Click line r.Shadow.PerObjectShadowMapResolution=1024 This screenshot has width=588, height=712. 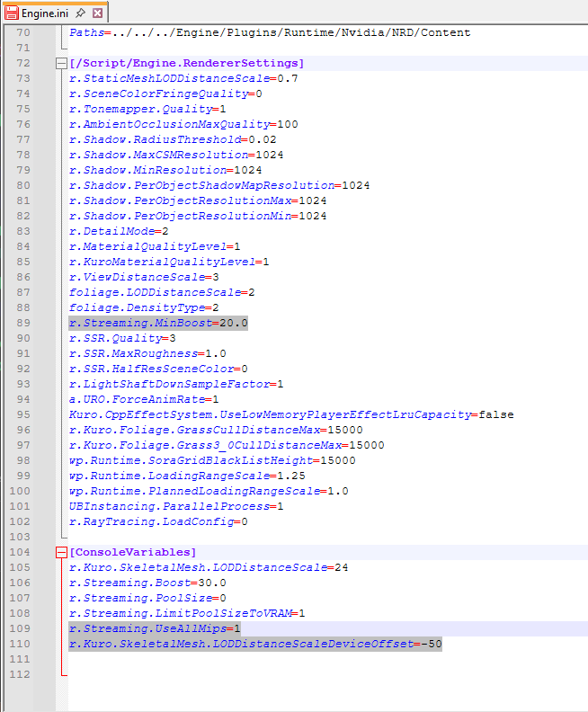tap(219, 185)
